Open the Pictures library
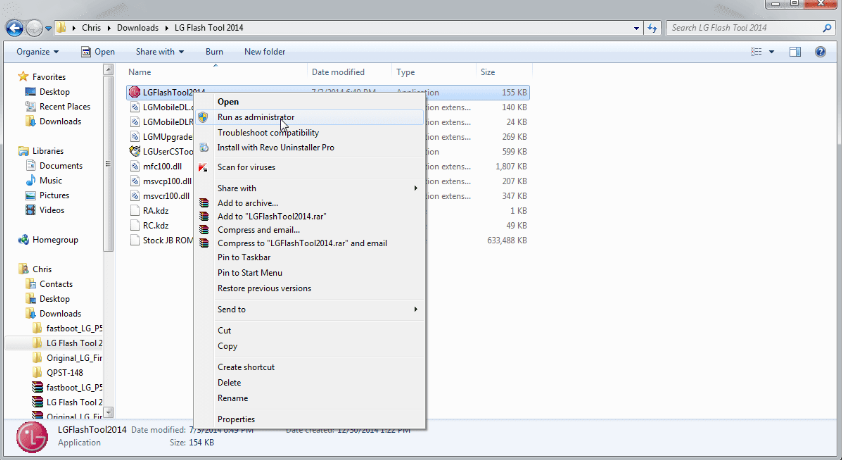The image size is (842, 460). click(x=54, y=195)
